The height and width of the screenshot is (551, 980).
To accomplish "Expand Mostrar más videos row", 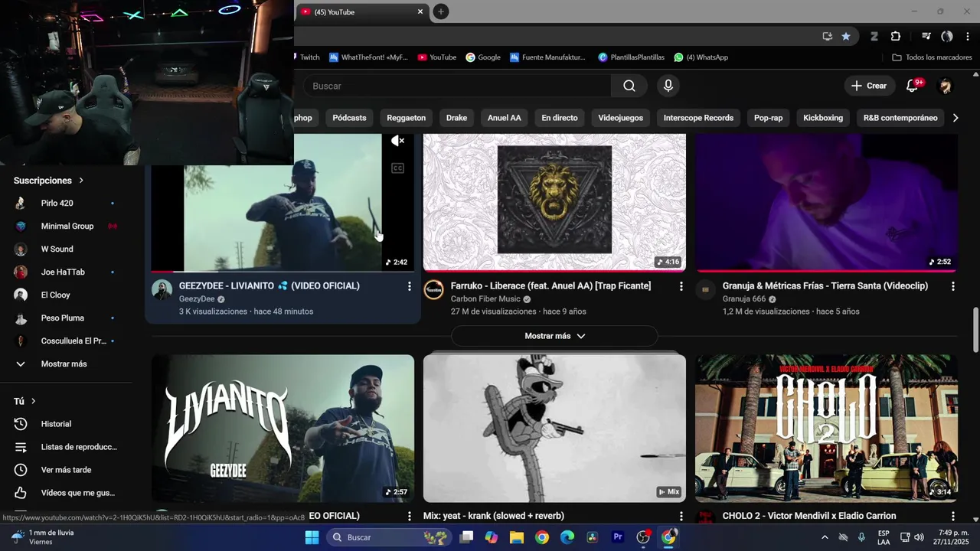I will coord(554,336).
